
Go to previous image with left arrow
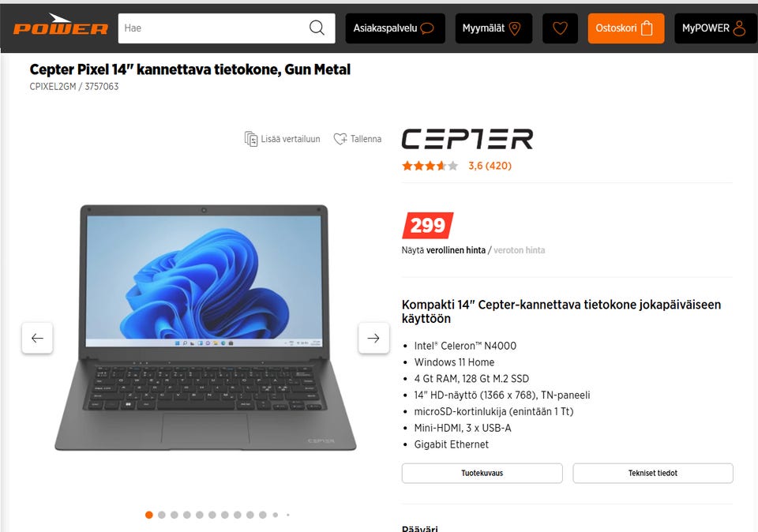(x=37, y=339)
